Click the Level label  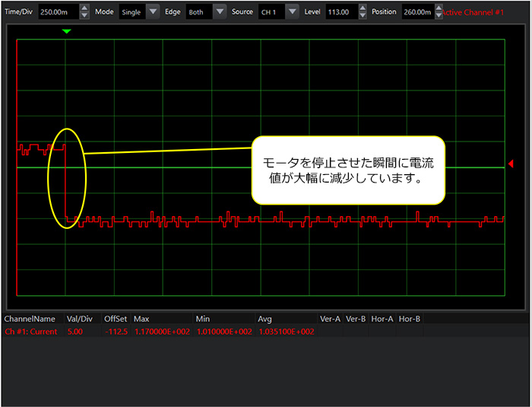click(312, 11)
